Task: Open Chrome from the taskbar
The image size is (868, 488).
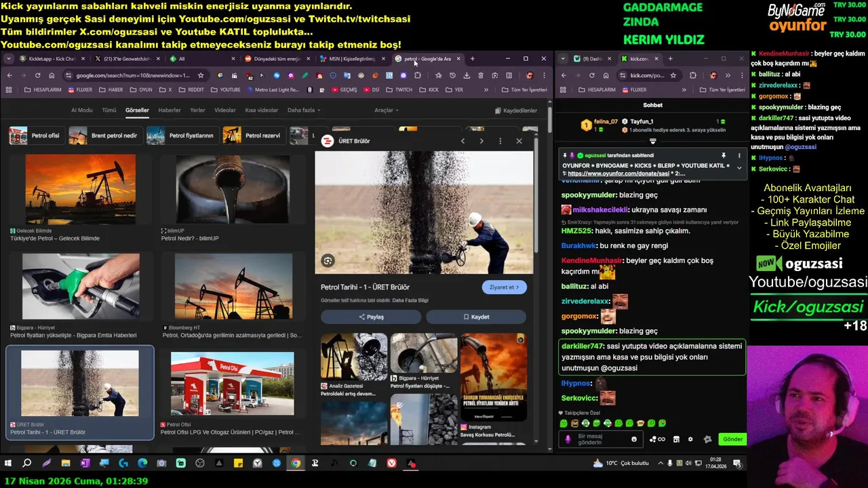Action: tap(296, 464)
